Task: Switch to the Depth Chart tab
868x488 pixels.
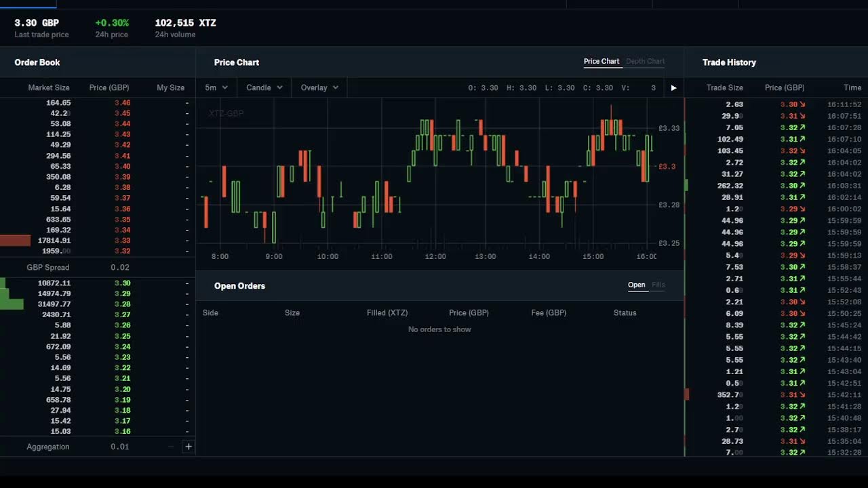Action: 645,61
